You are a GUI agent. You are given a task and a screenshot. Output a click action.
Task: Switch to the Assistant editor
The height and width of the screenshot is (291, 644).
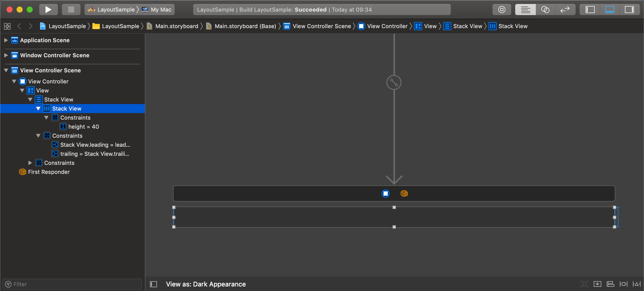[x=545, y=10]
